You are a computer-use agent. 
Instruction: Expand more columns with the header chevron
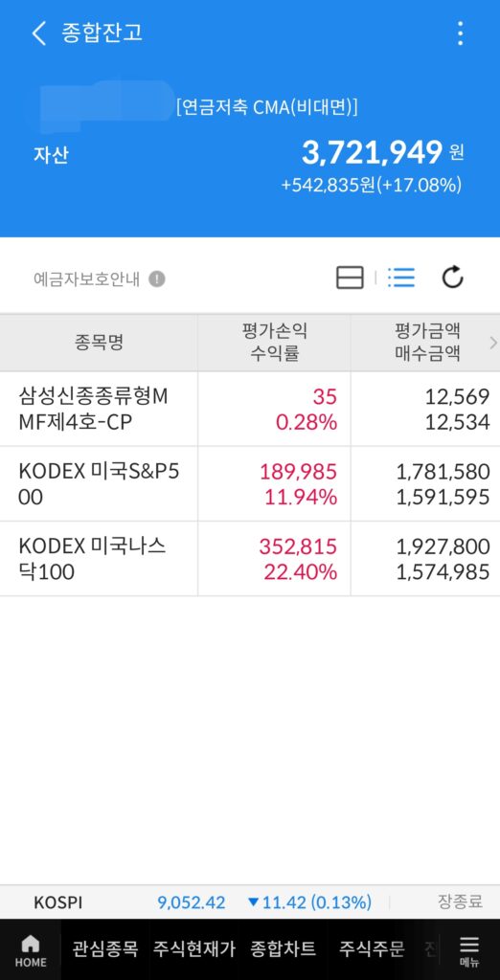point(493,343)
